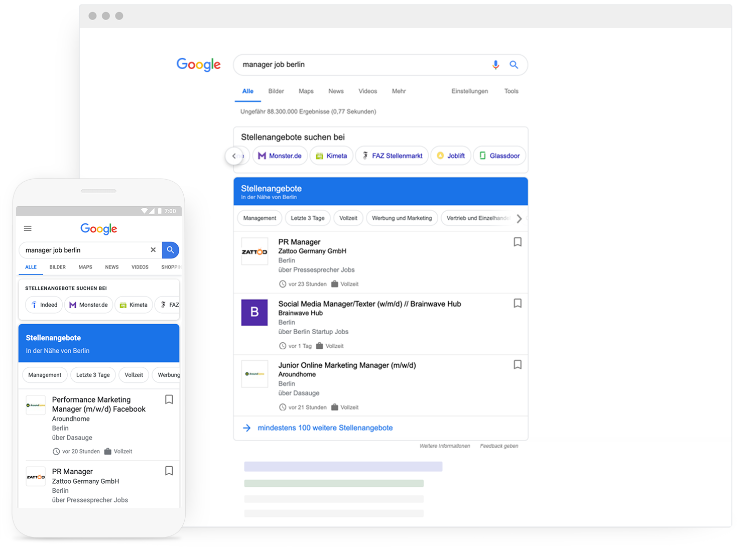Image resolution: width=756 pixels, height=551 pixels.
Task: Open Kimeta chip on phone
Action: (x=134, y=305)
